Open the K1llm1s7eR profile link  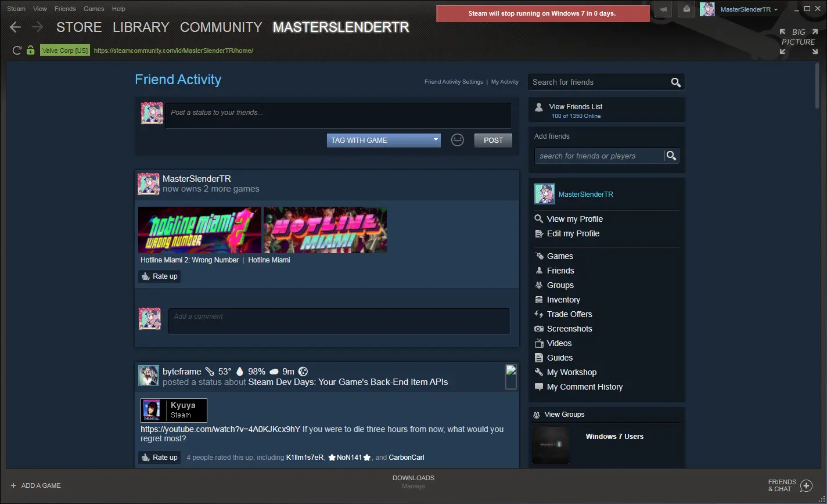pyautogui.click(x=305, y=458)
